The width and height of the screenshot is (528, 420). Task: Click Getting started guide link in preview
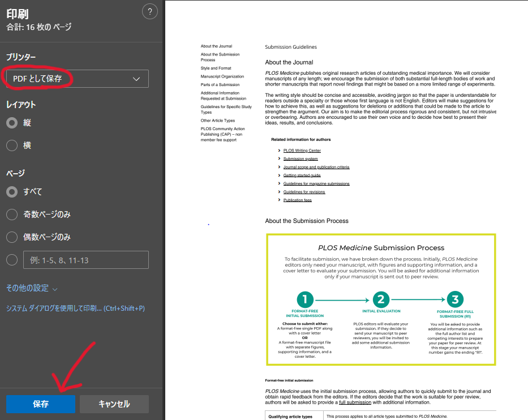point(302,175)
